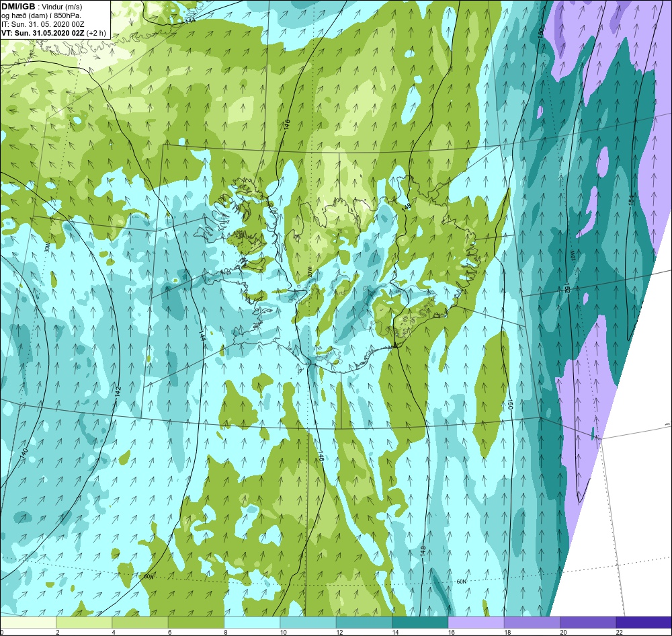
Task: Click the 'og hæð (dam) í 850hPa.' line
Action: [41, 16]
